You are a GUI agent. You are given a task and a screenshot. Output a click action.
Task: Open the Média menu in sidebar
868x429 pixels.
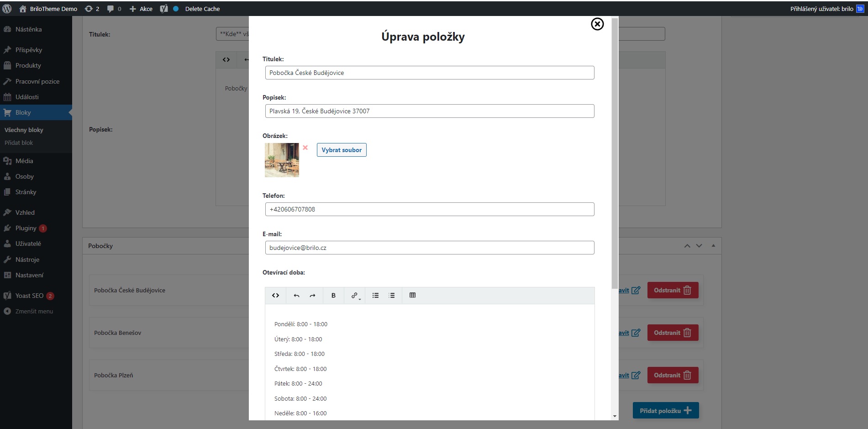[x=24, y=161]
